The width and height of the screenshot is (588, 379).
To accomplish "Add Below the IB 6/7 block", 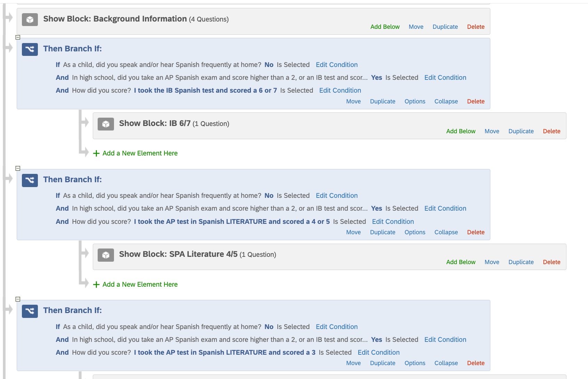I will coord(461,131).
